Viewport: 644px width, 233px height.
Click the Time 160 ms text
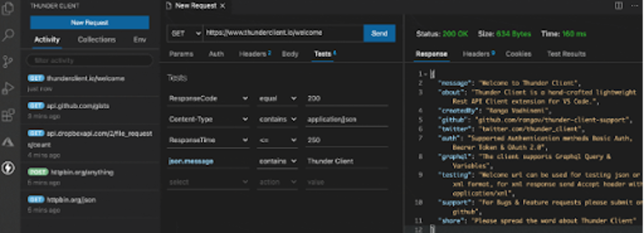click(x=563, y=34)
